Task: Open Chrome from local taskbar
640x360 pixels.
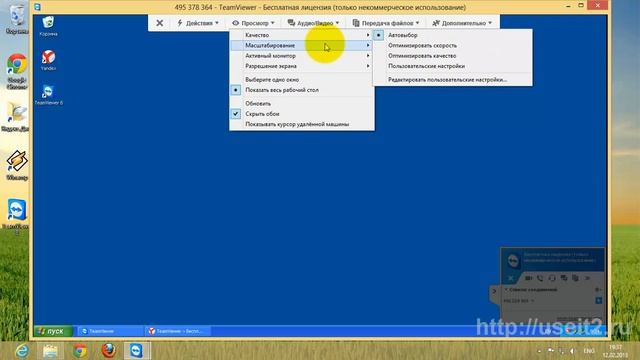Action: pos(80,351)
